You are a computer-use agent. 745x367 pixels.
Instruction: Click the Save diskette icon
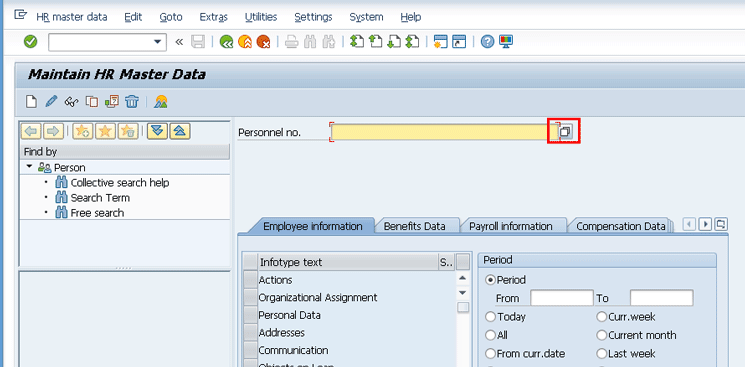198,42
